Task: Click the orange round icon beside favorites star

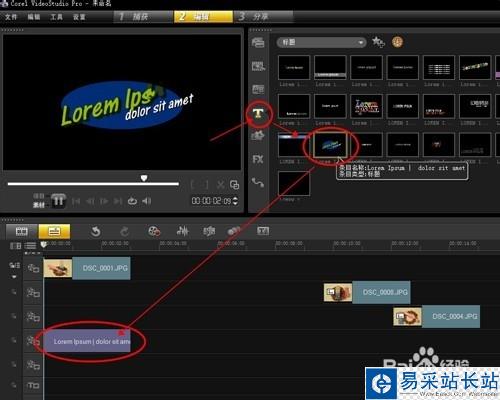Action: pos(397,42)
